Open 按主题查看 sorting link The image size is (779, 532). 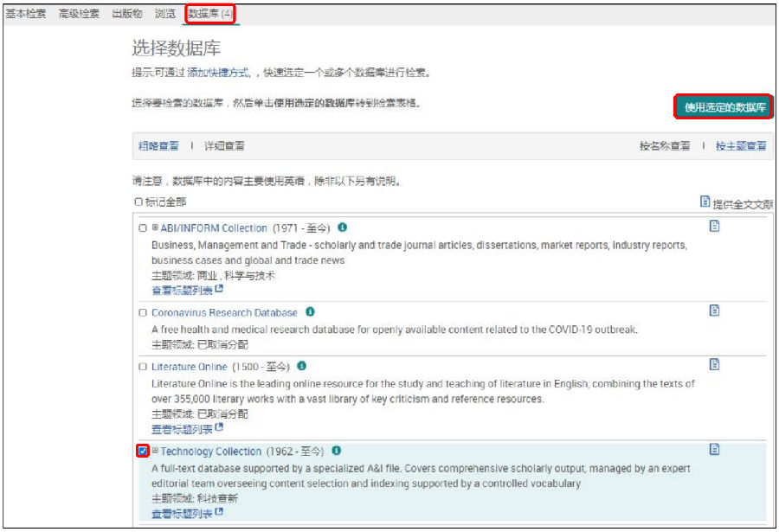tap(740, 146)
